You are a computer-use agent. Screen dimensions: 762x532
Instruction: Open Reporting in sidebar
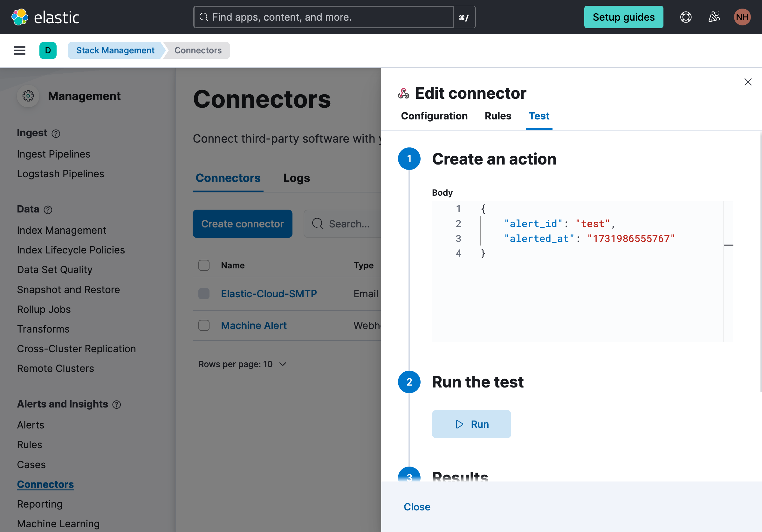(39, 504)
